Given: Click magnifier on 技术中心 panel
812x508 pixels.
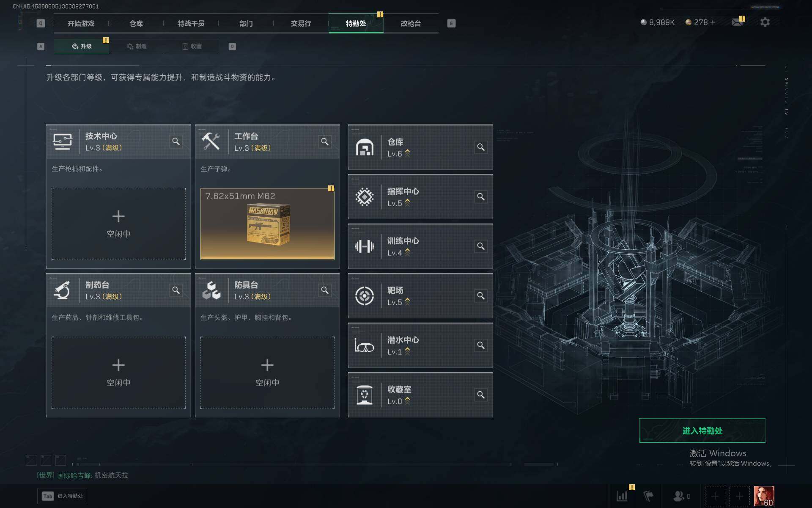Looking at the screenshot, I should coord(176,141).
